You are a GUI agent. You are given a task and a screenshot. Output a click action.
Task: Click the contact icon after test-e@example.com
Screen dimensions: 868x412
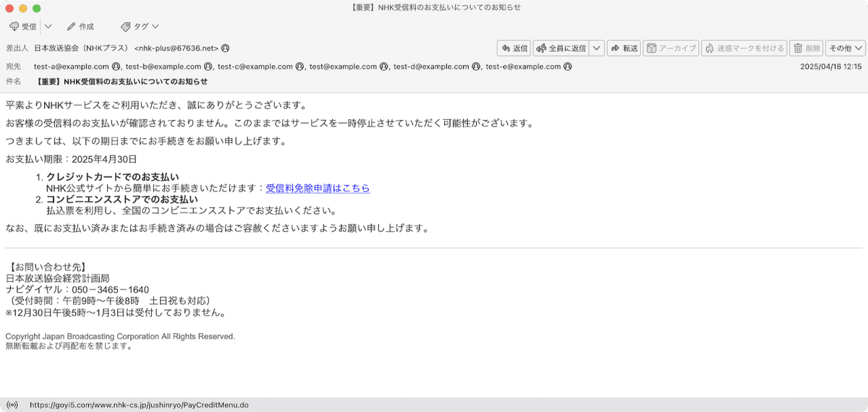point(568,66)
